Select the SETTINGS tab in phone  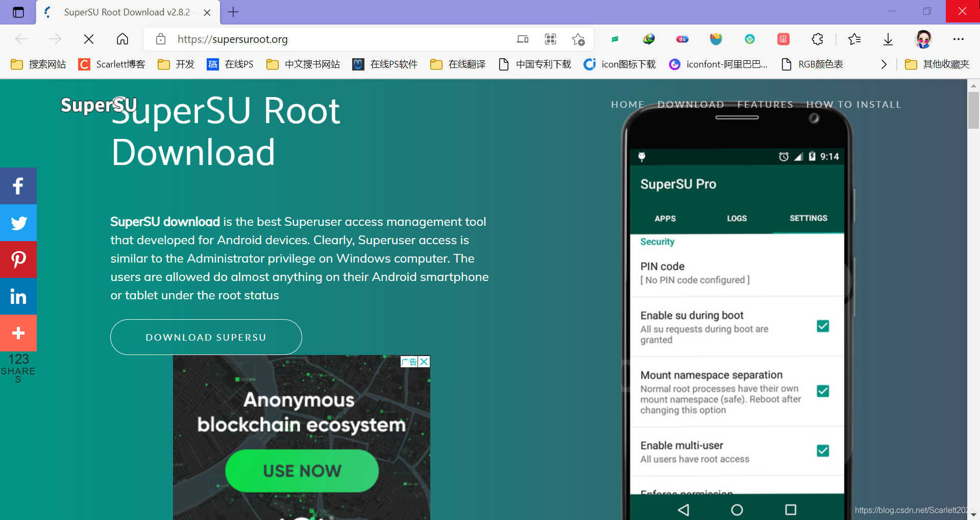click(x=808, y=218)
